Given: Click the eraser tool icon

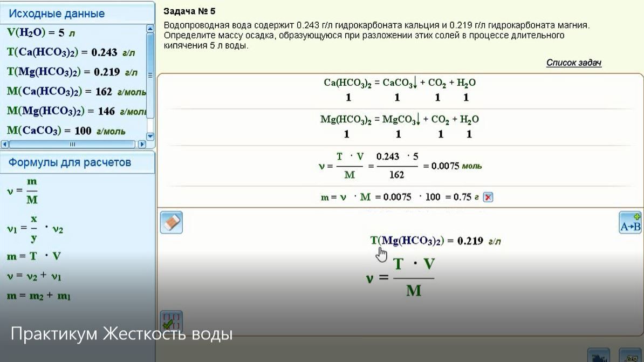Looking at the screenshot, I should click(172, 223).
